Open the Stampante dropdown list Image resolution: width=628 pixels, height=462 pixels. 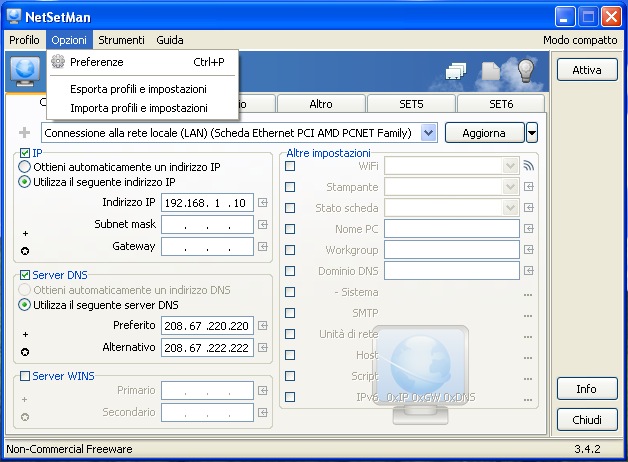pyautogui.click(x=510, y=187)
